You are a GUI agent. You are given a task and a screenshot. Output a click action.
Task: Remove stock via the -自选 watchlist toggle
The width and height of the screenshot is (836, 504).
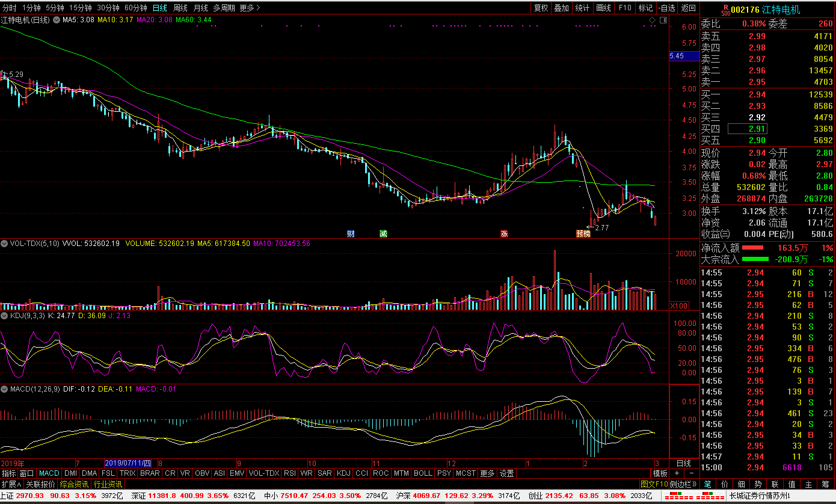666,8
